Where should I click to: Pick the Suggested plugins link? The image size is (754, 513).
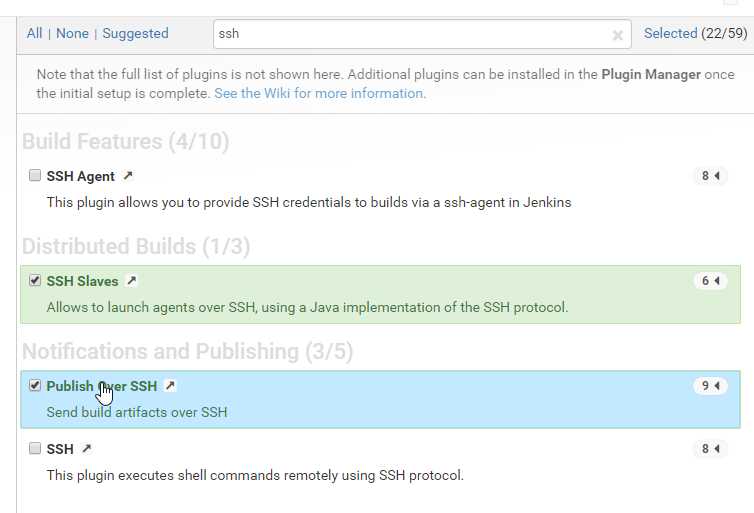click(x=135, y=33)
